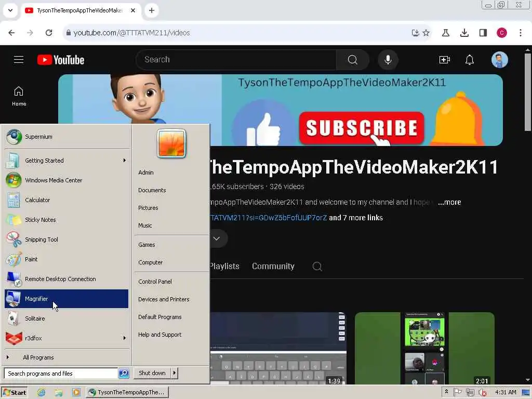Launch Magnifier
The image size is (532, 399).
pos(67,299)
